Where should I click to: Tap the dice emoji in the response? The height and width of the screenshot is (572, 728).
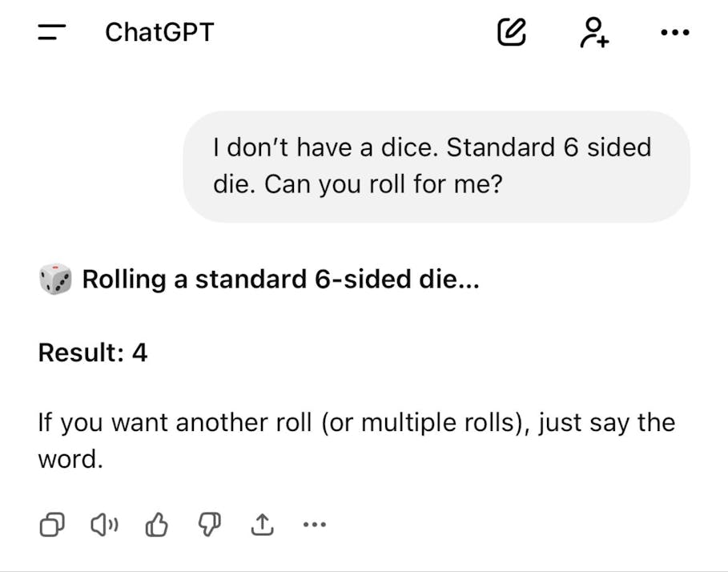click(x=55, y=280)
